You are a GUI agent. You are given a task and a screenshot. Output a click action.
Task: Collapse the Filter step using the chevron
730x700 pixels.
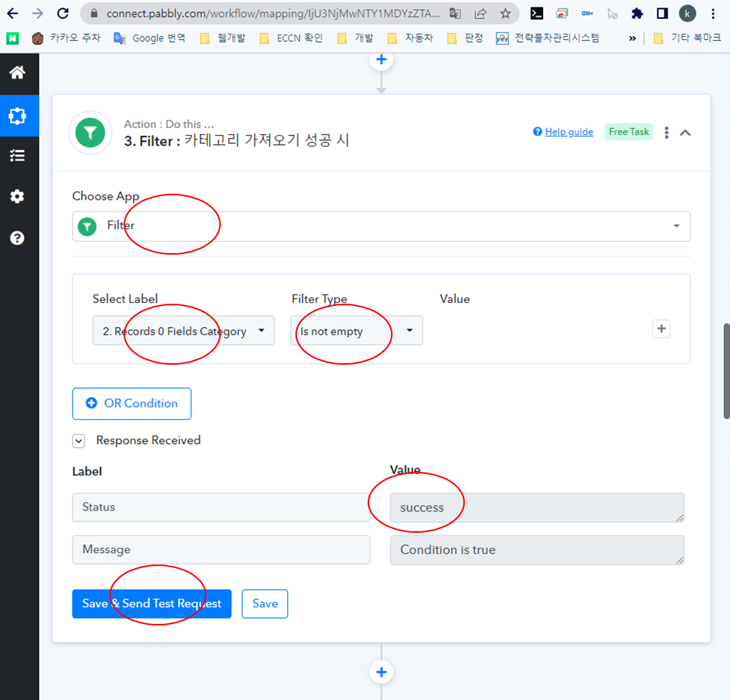(686, 133)
